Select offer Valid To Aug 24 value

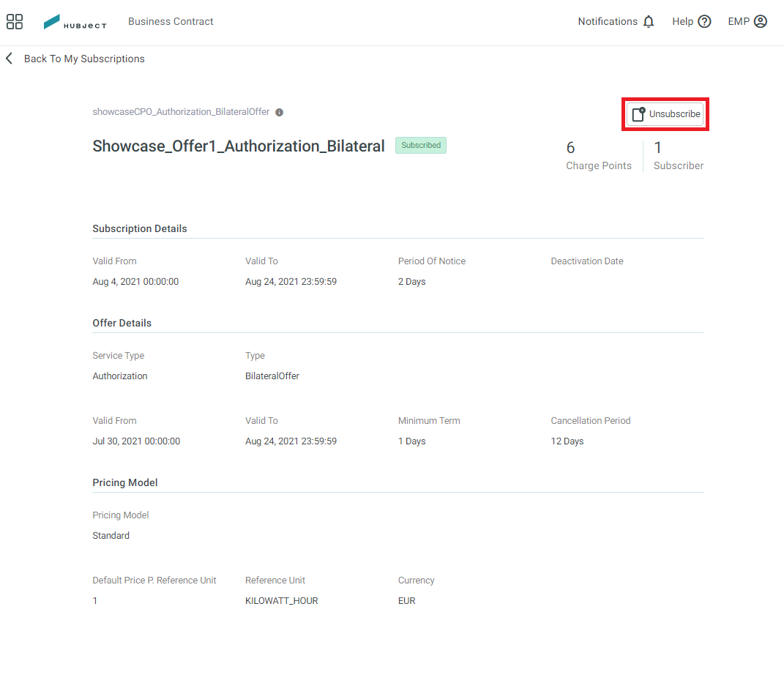pos(291,441)
